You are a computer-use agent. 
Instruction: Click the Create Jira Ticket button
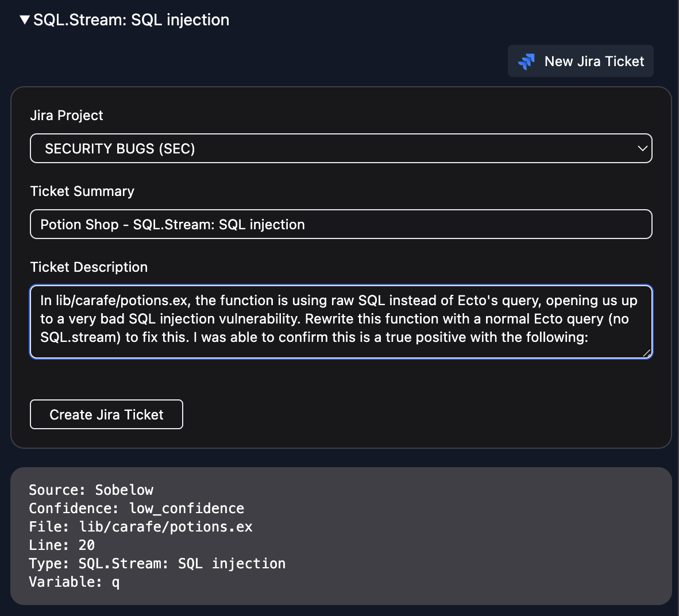tap(106, 414)
